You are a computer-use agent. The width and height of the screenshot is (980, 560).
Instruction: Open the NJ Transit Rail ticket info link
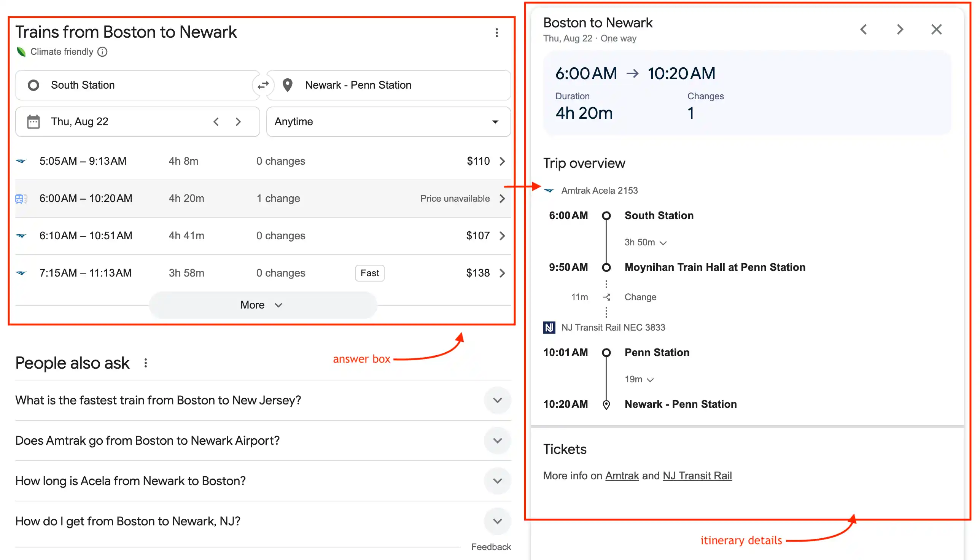pyautogui.click(x=697, y=476)
